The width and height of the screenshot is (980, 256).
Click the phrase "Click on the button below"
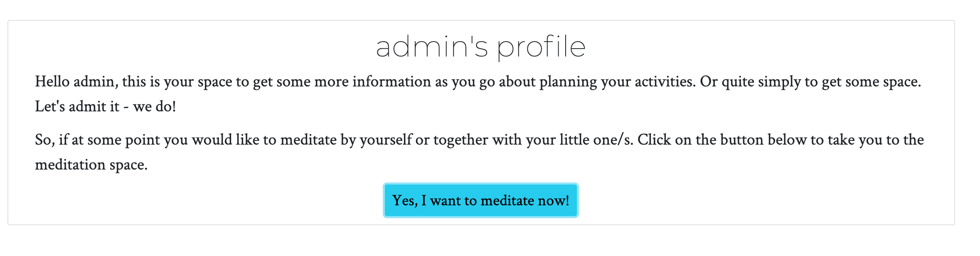[722, 140]
